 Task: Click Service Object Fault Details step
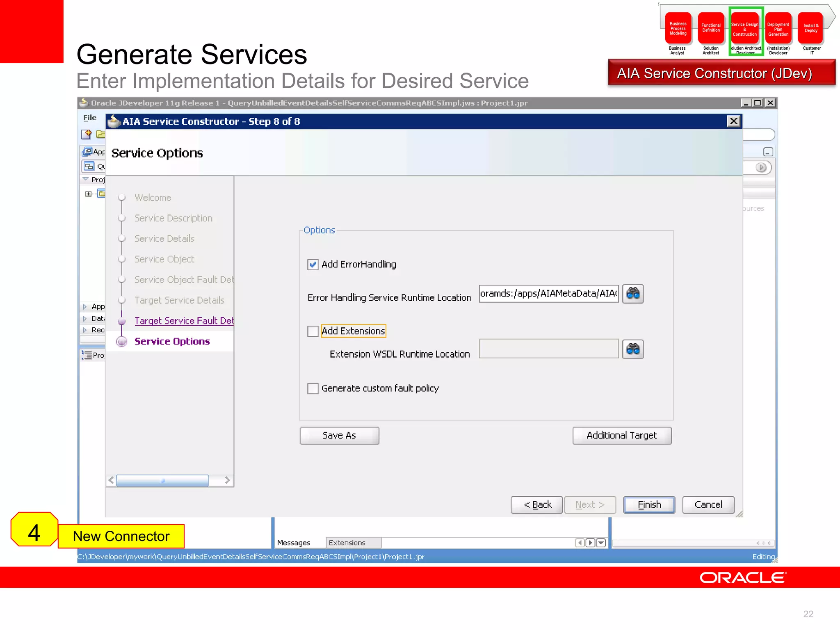point(184,280)
